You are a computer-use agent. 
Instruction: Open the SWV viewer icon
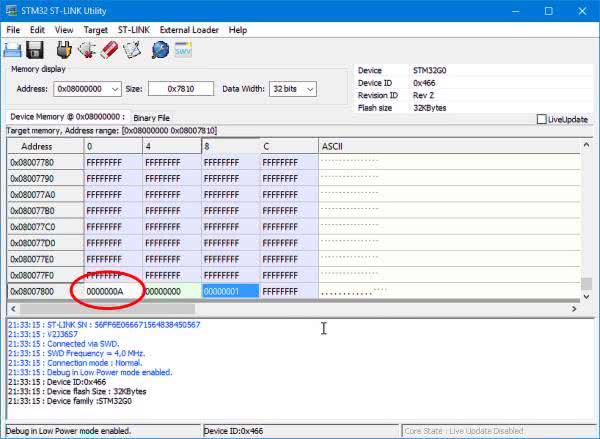point(183,49)
